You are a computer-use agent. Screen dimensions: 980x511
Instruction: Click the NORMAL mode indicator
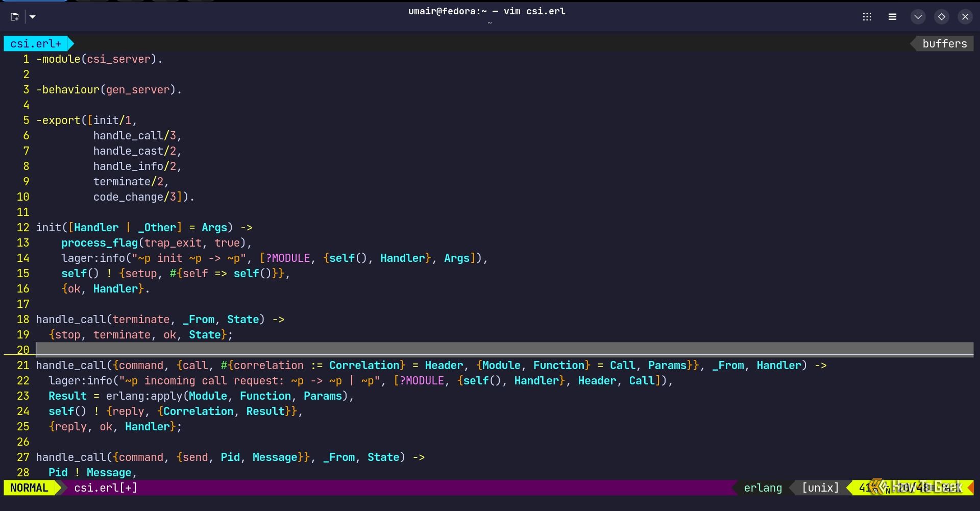[x=29, y=488]
